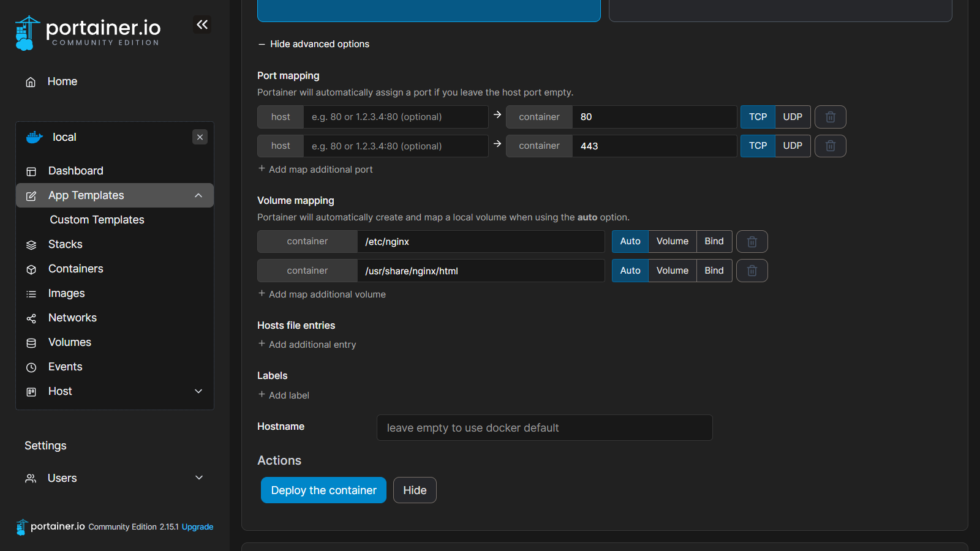Click the Networks share icon in sidebar
The image size is (980, 551).
point(31,318)
